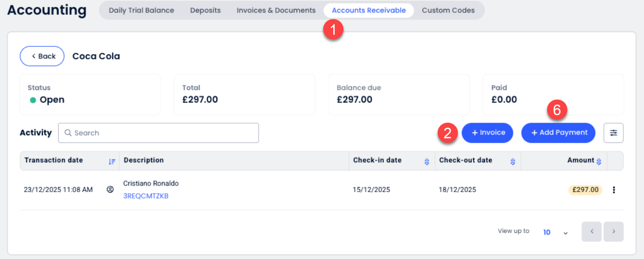Viewport: 644px width, 259px height.
Task: Go to the previous page arrow
Action: [x=592, y=232]
